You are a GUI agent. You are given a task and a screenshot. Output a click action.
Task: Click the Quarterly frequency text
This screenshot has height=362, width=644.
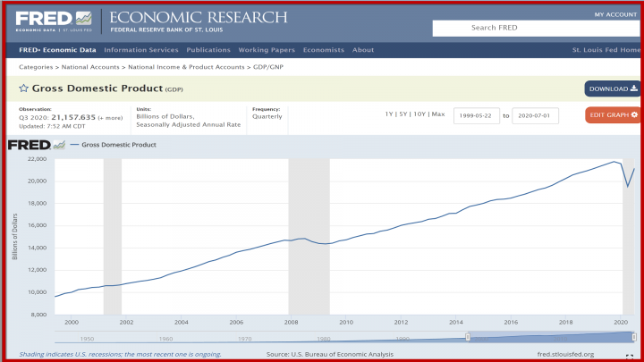click(267, 116)
